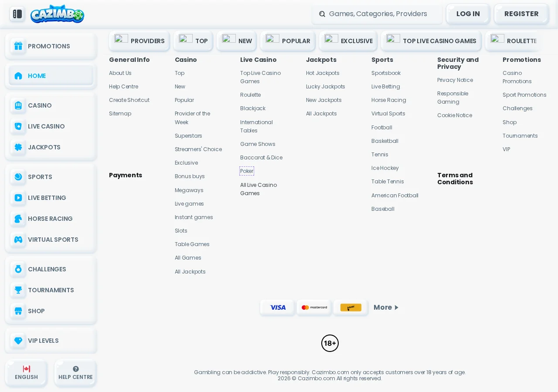Expand More payment methods

click(x=386, y=308)
